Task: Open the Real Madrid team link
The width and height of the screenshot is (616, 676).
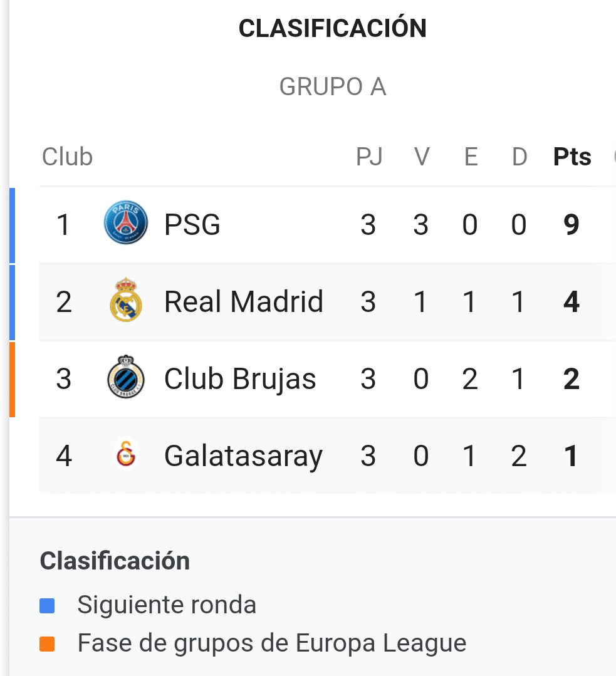Action: pos(244,301)
